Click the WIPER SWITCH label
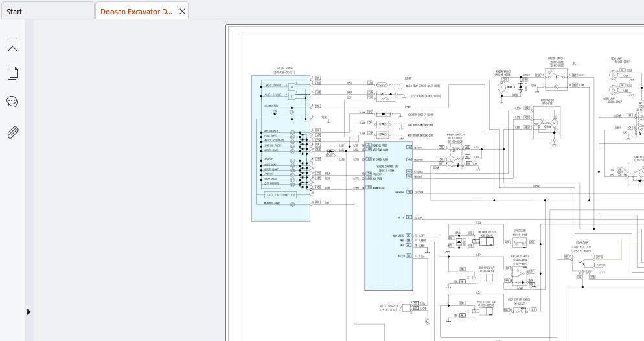Image resolution: width=644 pixels, height=341 pixels. (x=455, y=135)
